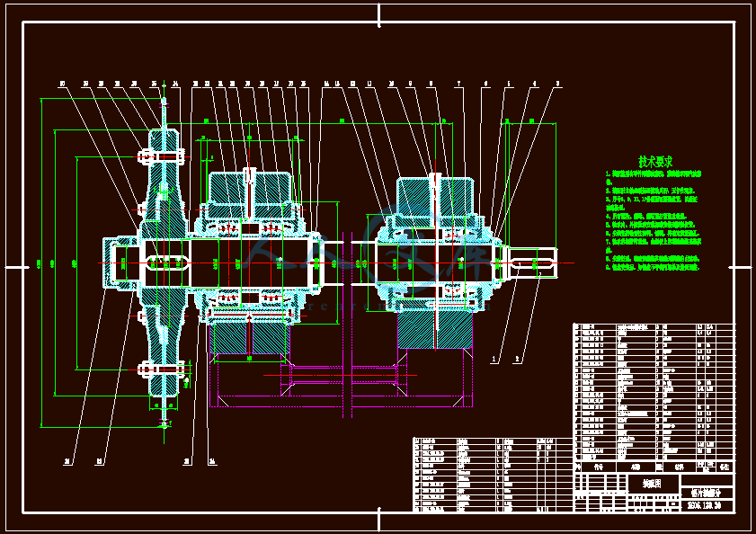The height and width of the screenshot is (534, 756).
Task: Click the 材料 column header in parts list
Action: pos(680,467)
